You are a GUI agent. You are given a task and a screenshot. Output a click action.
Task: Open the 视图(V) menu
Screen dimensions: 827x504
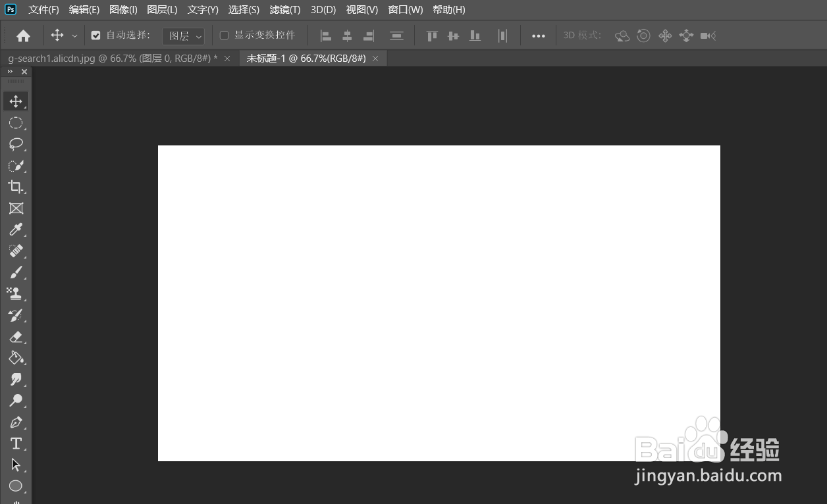click(362, 9)
